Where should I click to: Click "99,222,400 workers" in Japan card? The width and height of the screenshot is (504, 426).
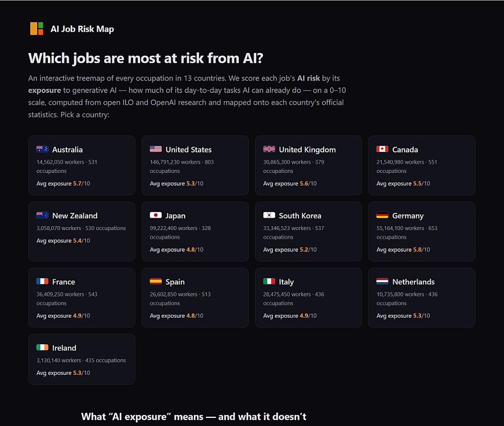[173, 229]
